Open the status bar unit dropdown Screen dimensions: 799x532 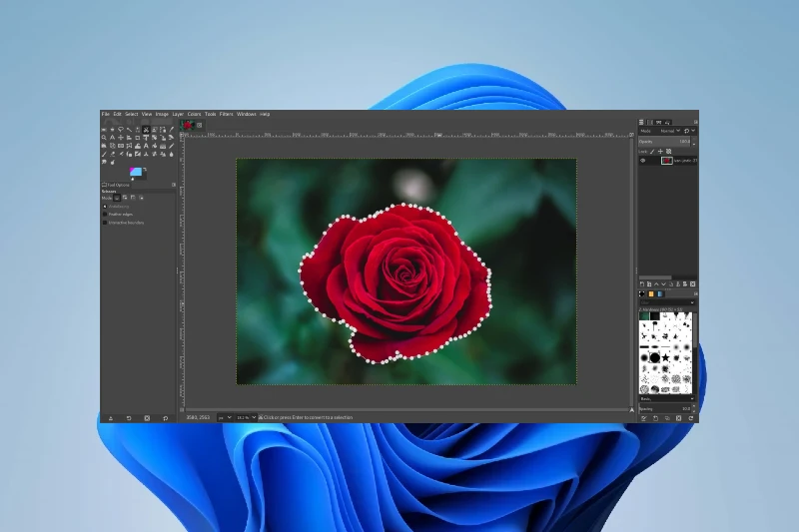click(x=225, y=417)
